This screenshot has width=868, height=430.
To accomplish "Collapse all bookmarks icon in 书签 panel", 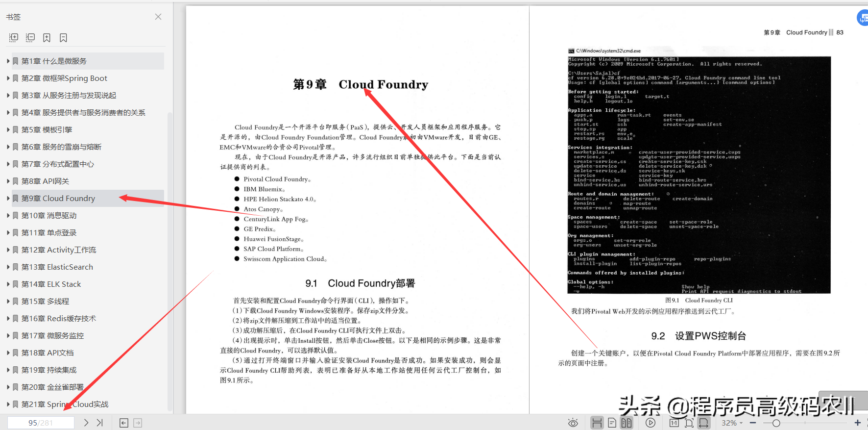I will (x=30, y=38).
